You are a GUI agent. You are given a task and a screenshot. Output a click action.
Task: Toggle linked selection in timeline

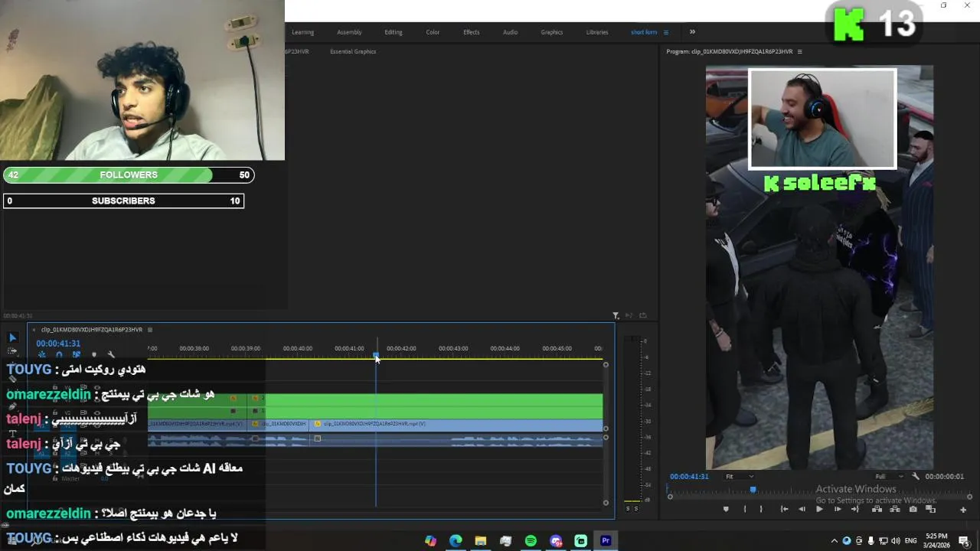click(x=76, y=354)
